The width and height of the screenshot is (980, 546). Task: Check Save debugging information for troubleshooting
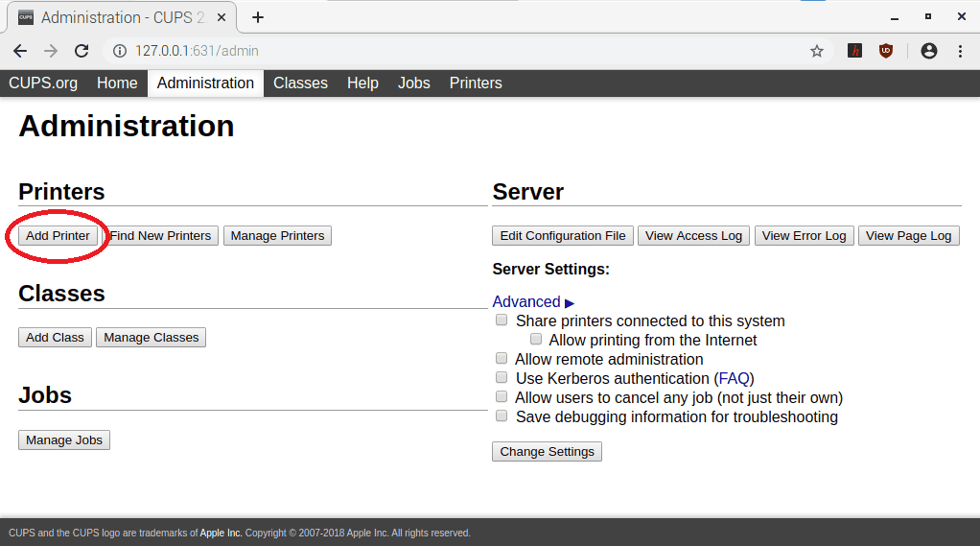[502, 416]
